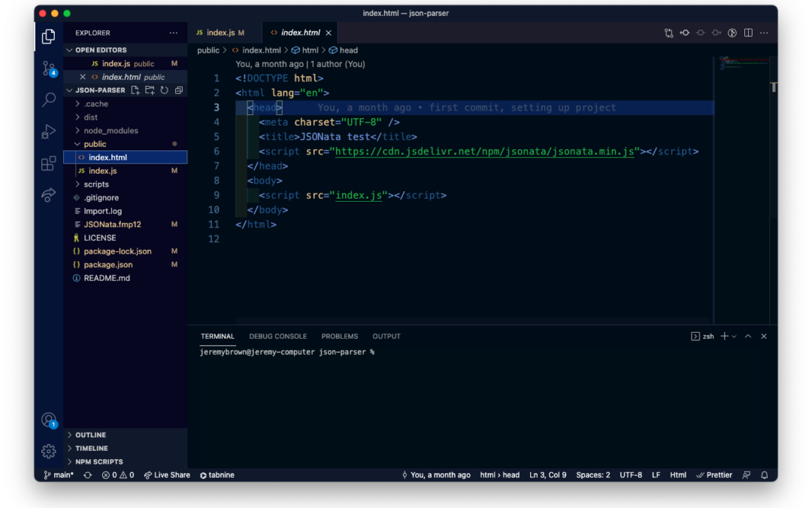Open the Problems tab
The height and width of the screenshot is (508, 812).
click(340, 336)
